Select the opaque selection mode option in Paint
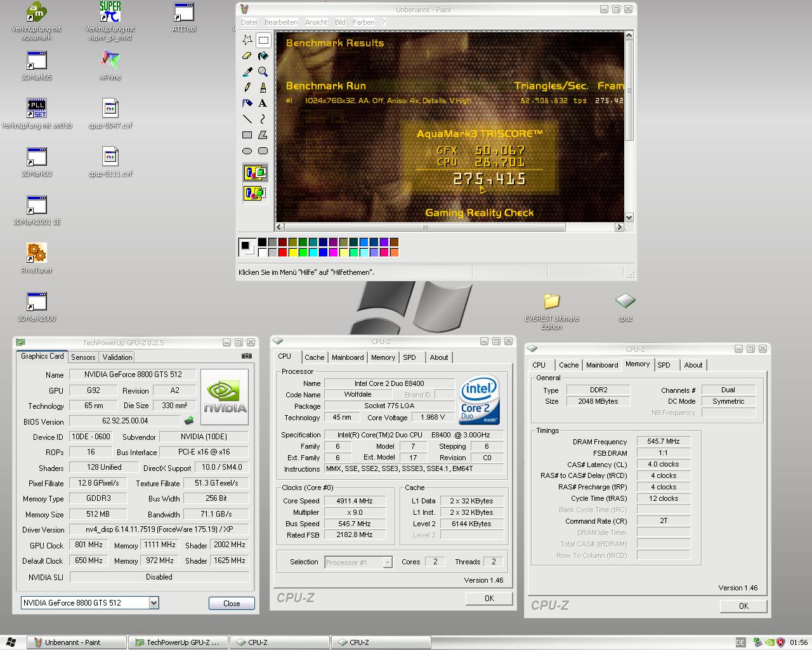 tap(255, 173)
